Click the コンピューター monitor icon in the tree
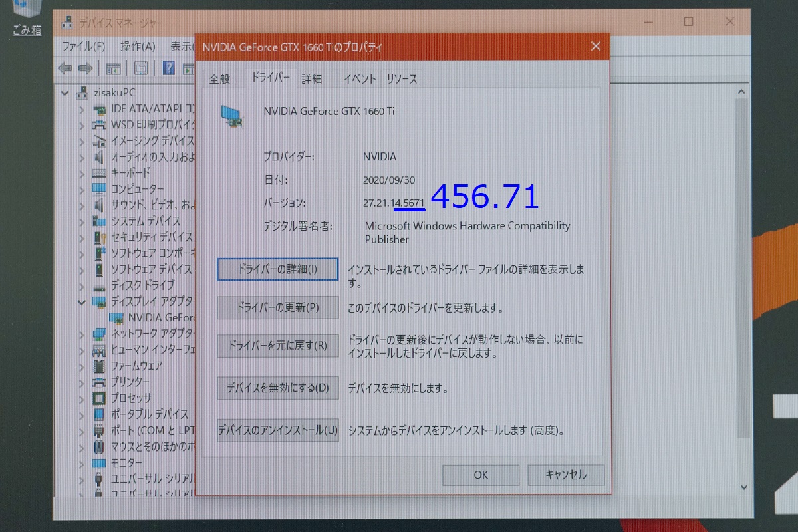 pyautogui.click(x=99, y=189)
